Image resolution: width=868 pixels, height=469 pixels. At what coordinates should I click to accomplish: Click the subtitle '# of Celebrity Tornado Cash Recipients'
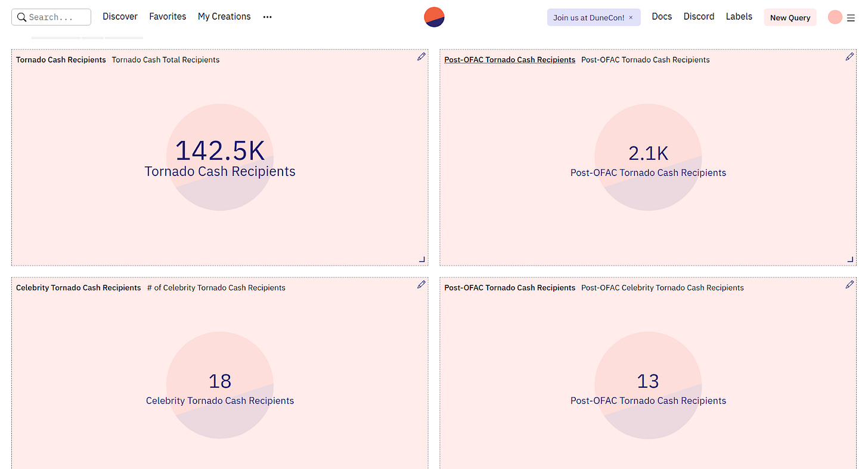[x=216, y=288]
